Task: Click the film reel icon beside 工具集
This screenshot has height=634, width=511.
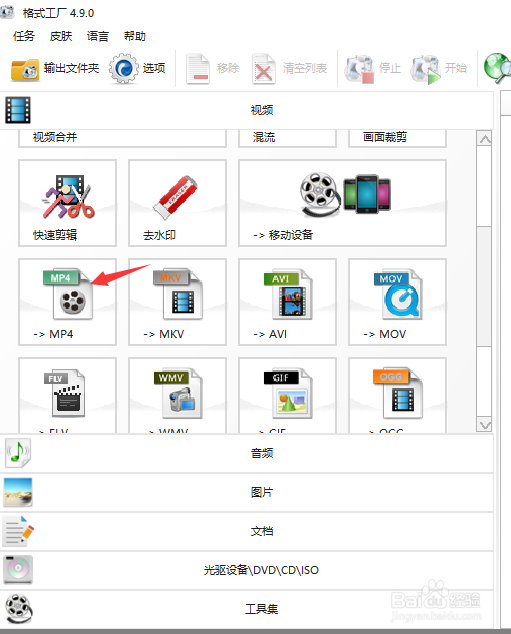Action: click(x=19, y=608)
